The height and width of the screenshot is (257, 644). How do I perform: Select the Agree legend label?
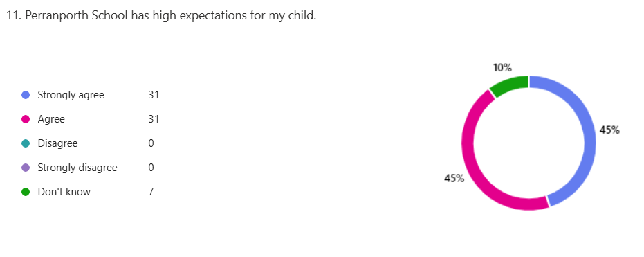point(51,119)
